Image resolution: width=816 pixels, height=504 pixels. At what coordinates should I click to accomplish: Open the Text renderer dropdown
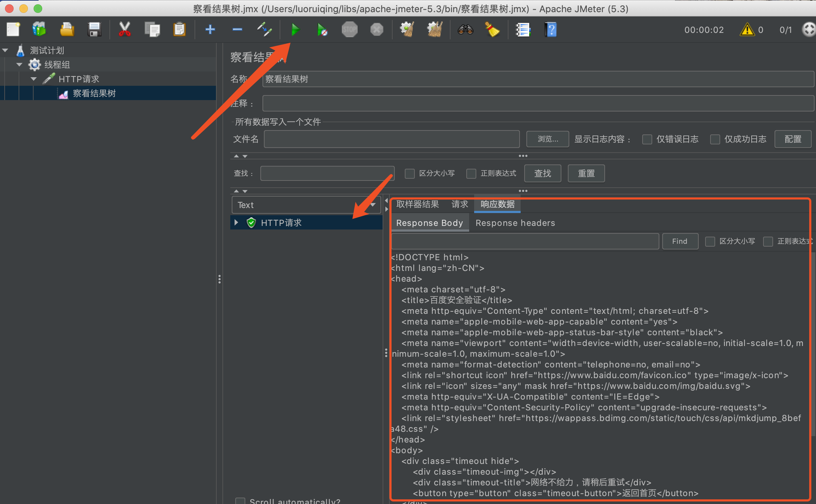306,205
